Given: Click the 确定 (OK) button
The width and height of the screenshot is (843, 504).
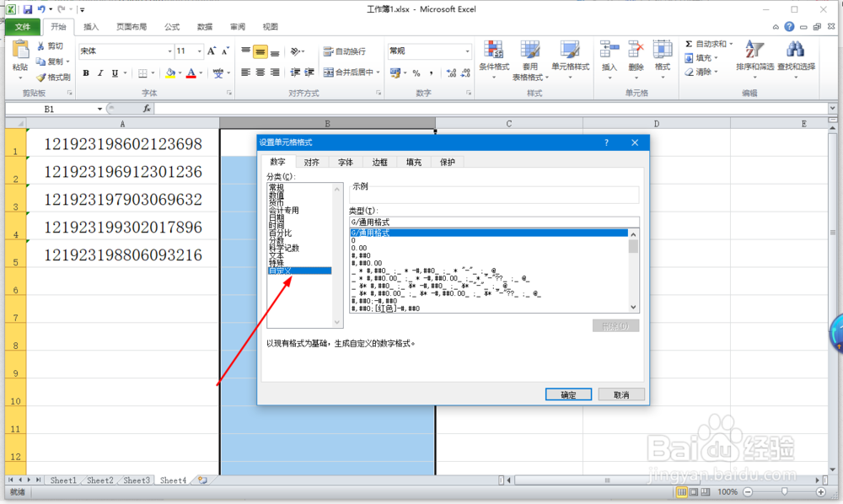Looking at the screenshot, I should click(568, 395).
